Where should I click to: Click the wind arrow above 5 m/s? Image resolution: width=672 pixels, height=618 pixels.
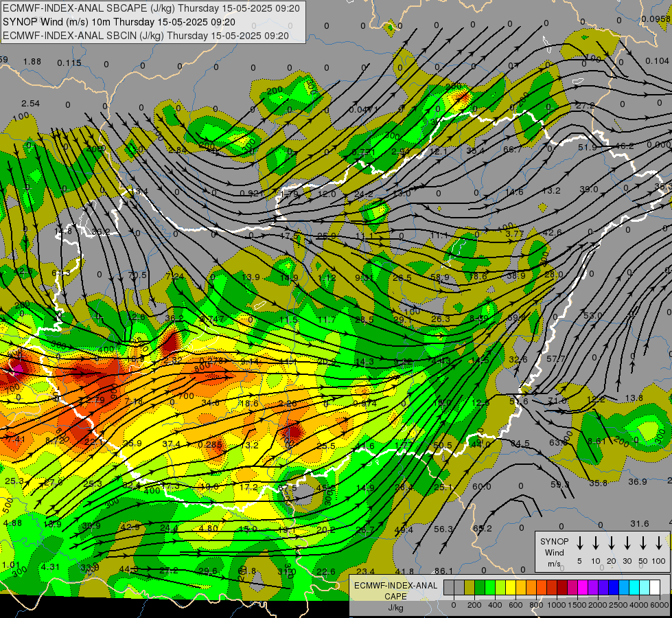(580, 543)
